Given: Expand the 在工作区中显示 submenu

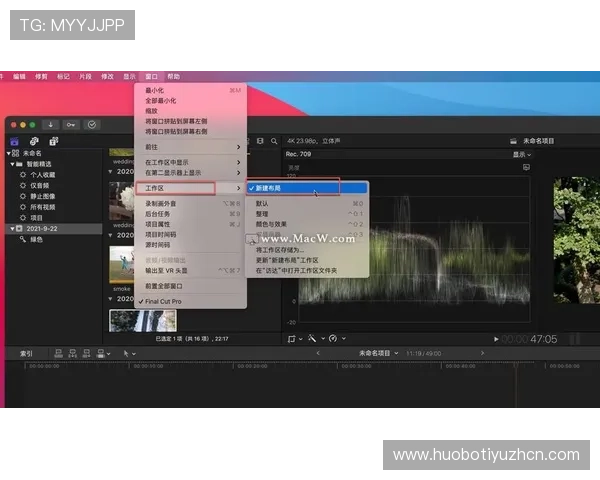Looking at the screenshot, I should 190,162.
